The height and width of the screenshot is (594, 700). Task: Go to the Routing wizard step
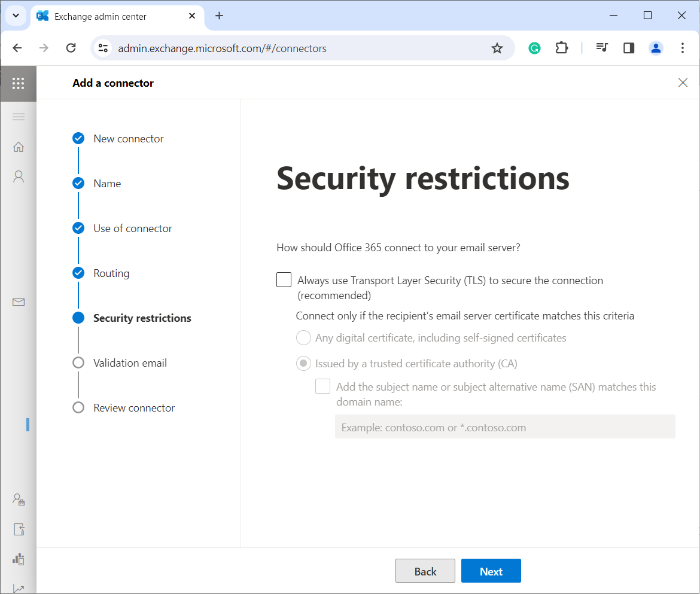pos(111,273)
